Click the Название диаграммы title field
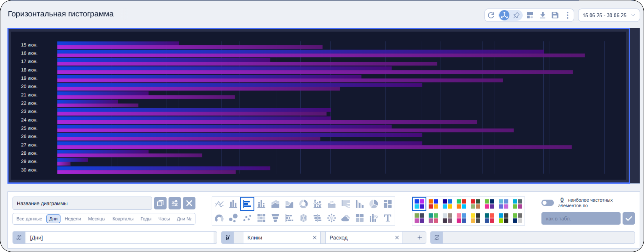This screenshot has width=644, height=252. coord(82,203)
